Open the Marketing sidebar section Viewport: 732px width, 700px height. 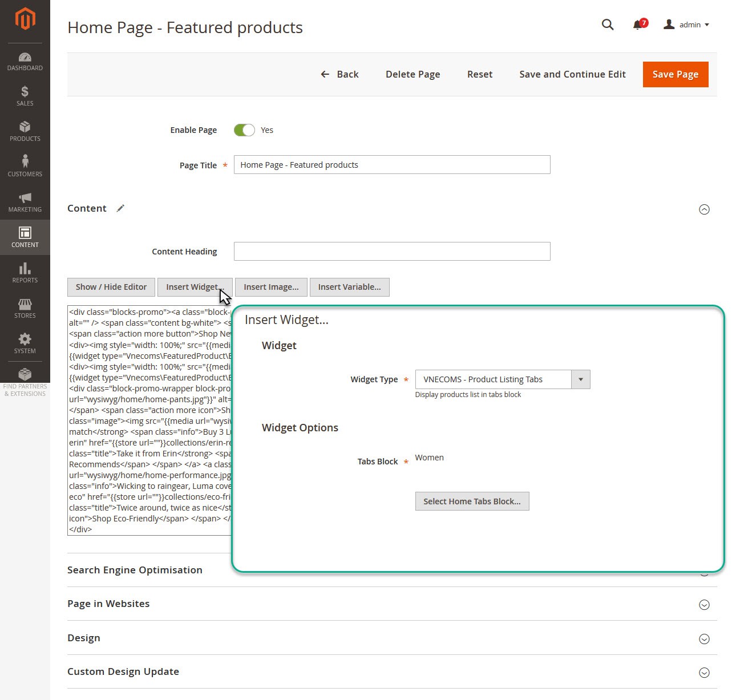[x=25, y=202]
